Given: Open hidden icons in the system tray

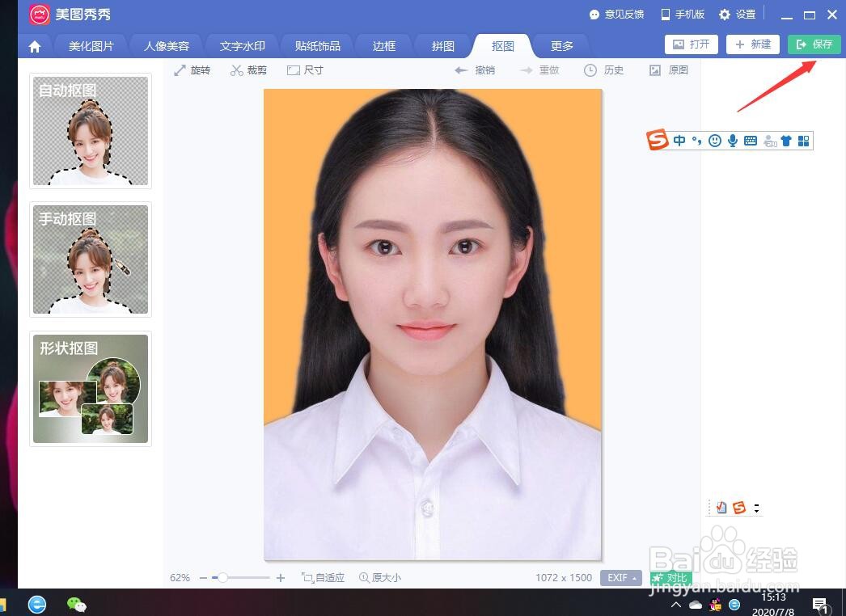Looking at the screenshot, I should click(x=676, y=604).
